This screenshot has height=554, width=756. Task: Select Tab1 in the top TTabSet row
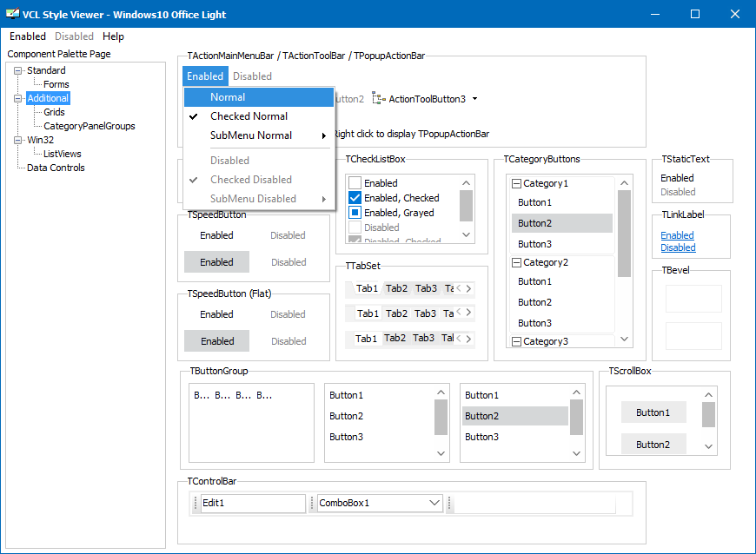tap(367, 288)
